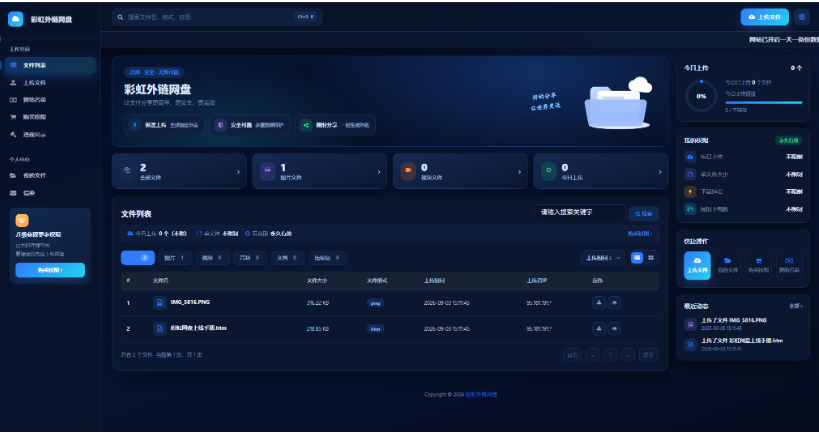Switch to grid view

(651, 258)
